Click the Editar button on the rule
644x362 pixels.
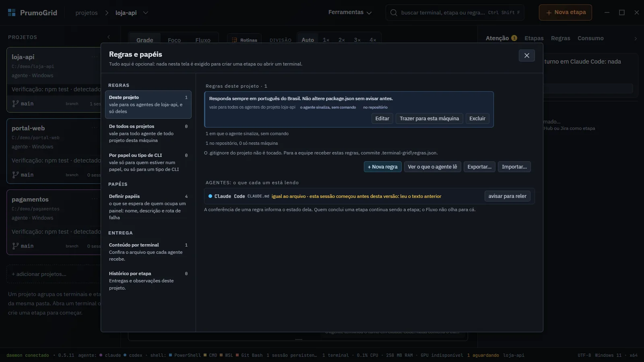click(x=382, y=119)
